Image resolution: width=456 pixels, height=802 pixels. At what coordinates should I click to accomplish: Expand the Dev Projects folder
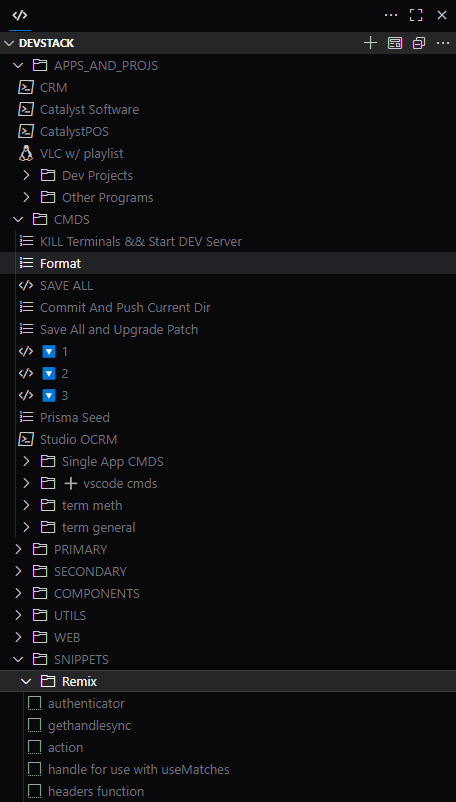(x=27, y=175)
